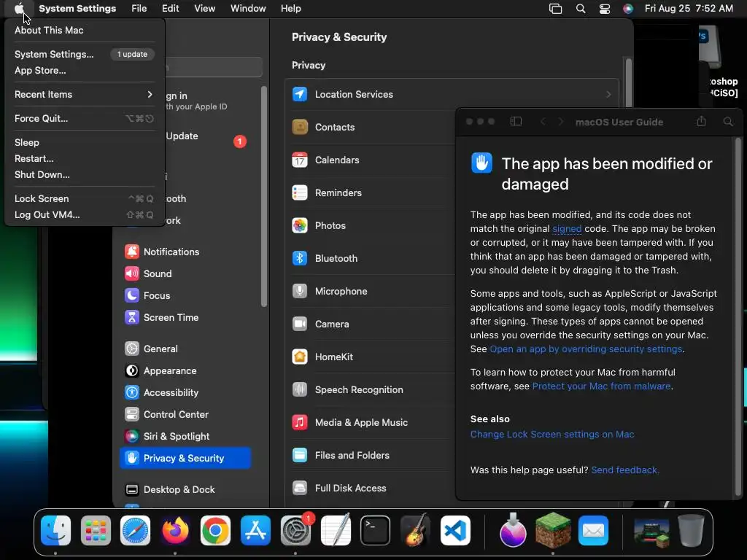The height and width of the screenshot is (560, 747).
Task: Open Spotlight search in menu bar
Action: coord(580,9)
